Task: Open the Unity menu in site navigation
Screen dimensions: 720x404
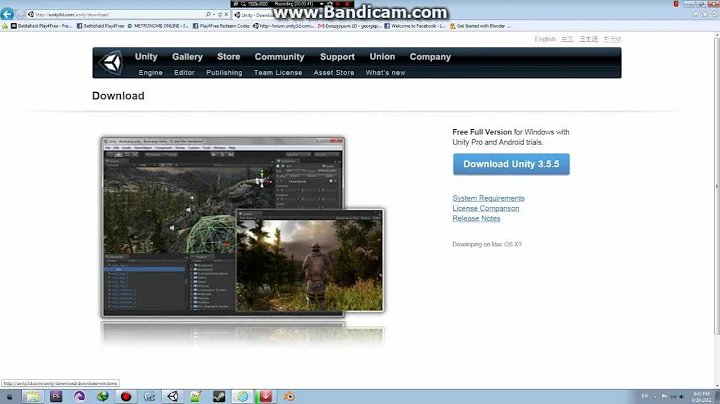Action: click(146, 56)
